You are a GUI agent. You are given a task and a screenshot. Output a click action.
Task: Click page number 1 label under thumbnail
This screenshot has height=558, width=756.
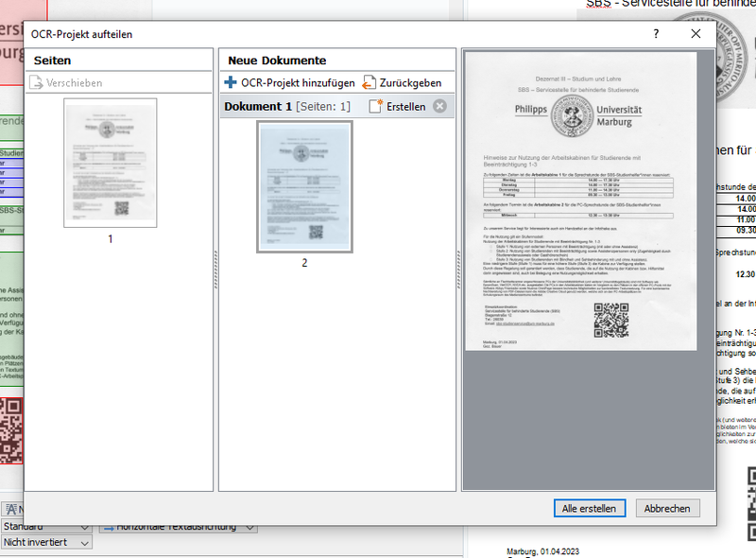[111, 239]
